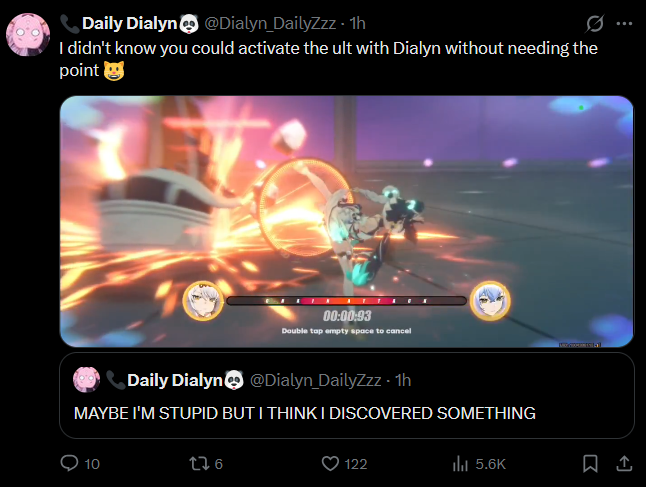Select the blue-haired character portrait in the video
The height and width of the screenshot is (487, 646).
[490, 301]
